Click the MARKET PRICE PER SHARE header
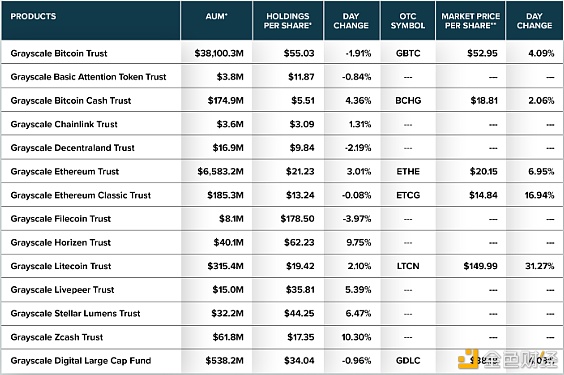Viewport: 564px width, 375px height. point(470,21)
